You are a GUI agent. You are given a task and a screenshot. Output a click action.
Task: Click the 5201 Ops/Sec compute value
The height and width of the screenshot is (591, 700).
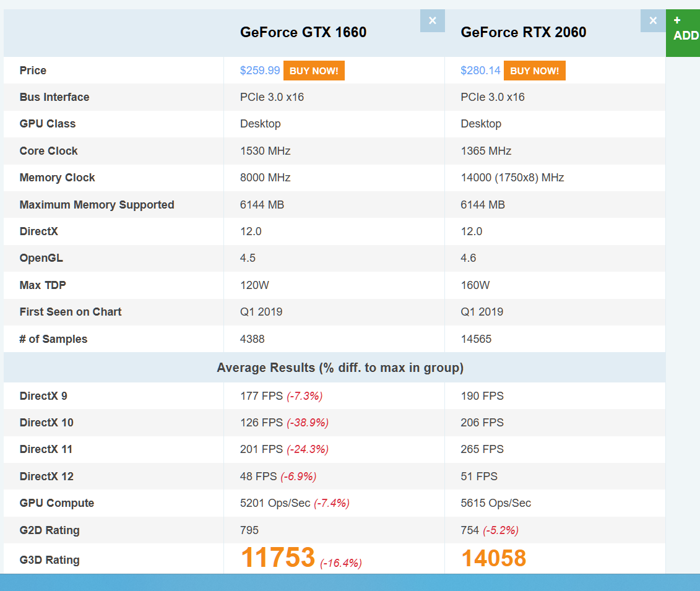tap(275, 503)
